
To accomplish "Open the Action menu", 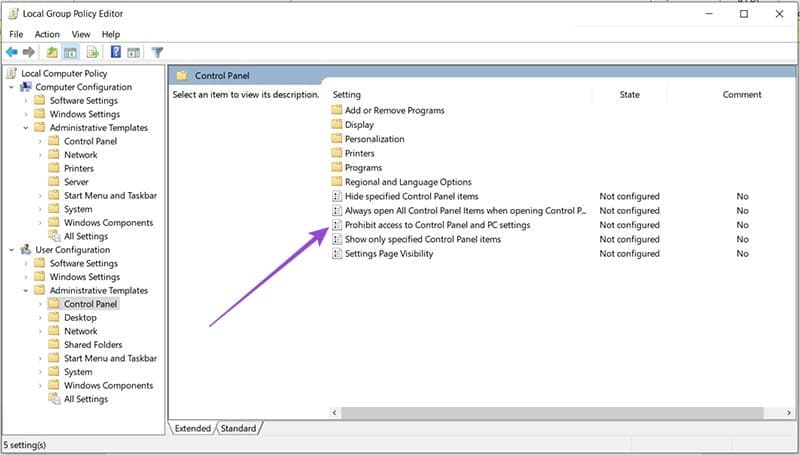I will [x=47, y=34].
